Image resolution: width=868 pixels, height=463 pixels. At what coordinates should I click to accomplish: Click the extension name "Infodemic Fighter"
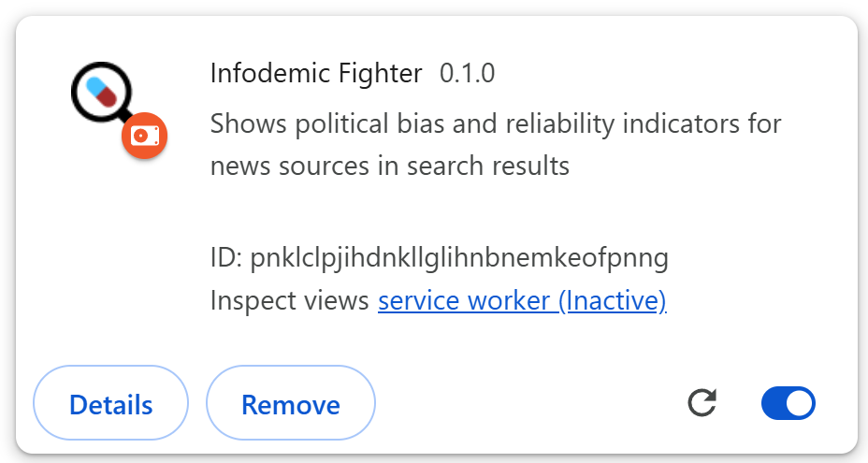tap(316, 74)
